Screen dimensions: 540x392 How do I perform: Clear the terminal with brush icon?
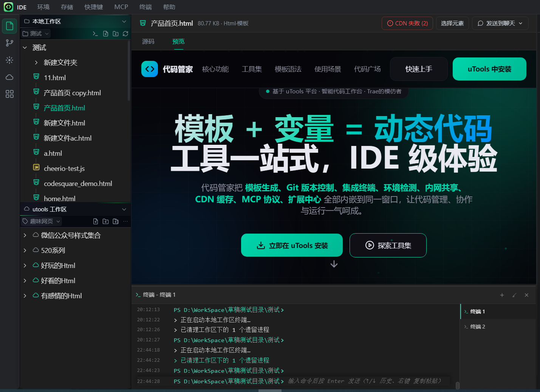pyautogui.click(x=514, y=295)
